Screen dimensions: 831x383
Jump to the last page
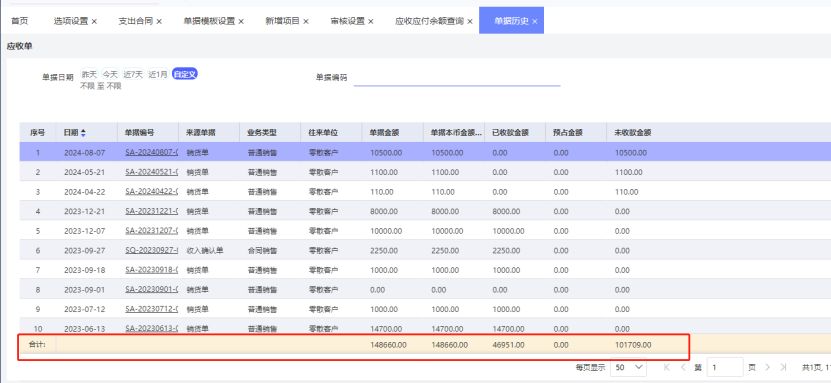point(783,367)
